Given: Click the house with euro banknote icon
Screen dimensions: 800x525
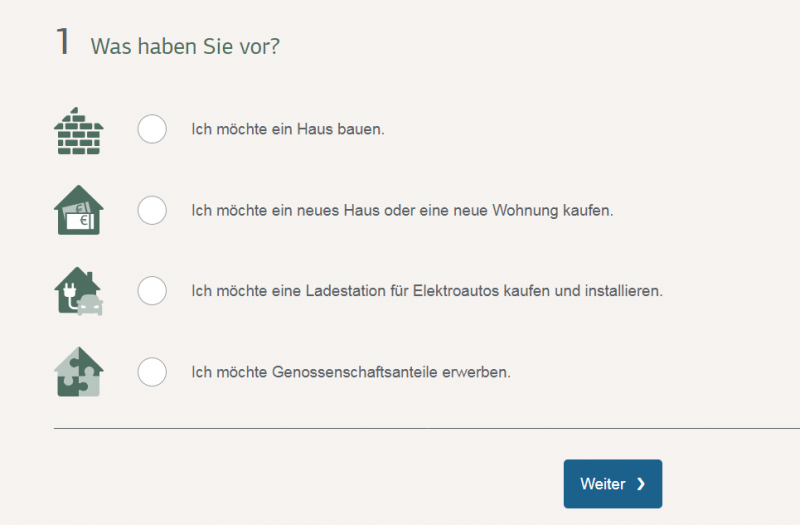Looking at the screenshot, I should tap(78, 210).
